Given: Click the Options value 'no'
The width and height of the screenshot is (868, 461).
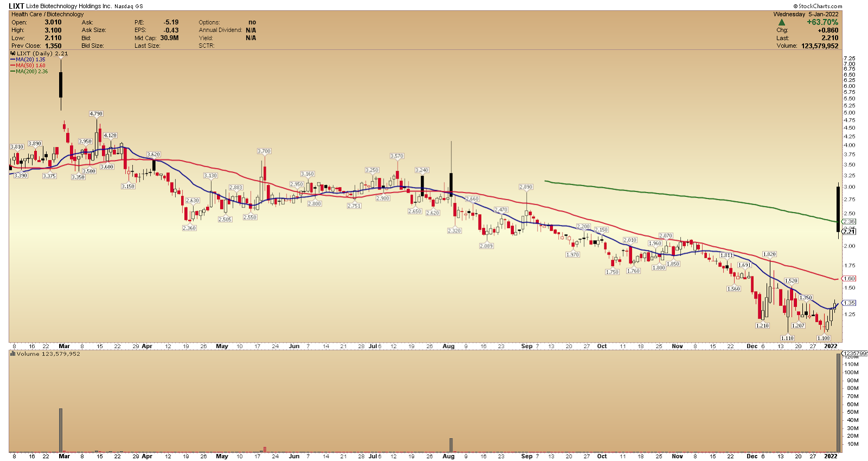Looking at the screenshot, I should [252, 22].
